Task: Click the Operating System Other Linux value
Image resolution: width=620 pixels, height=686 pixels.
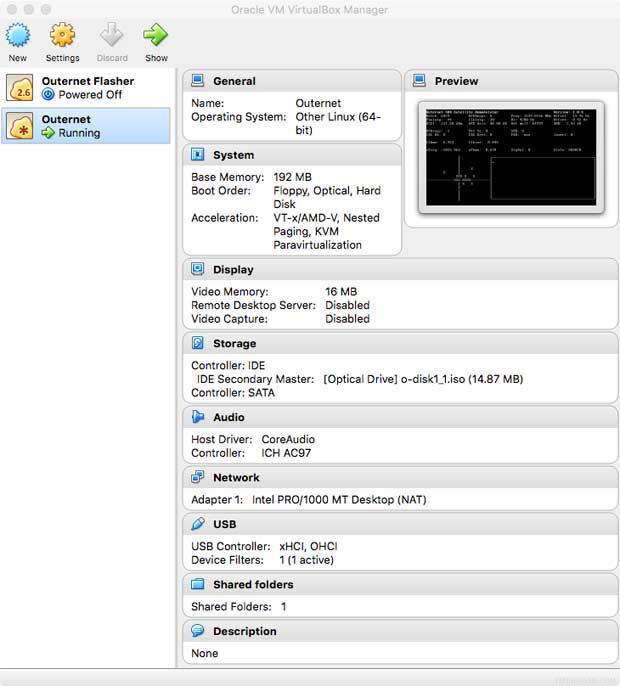Action: (338, 124)
